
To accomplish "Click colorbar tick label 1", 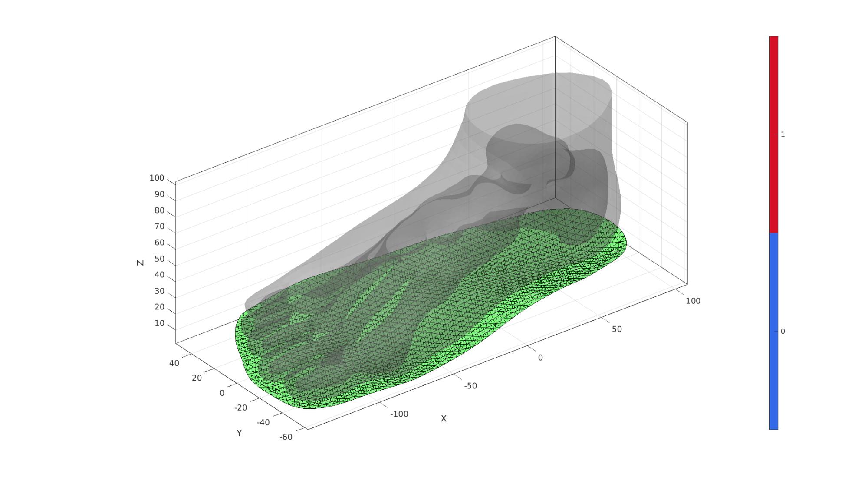I will point(783,135).
